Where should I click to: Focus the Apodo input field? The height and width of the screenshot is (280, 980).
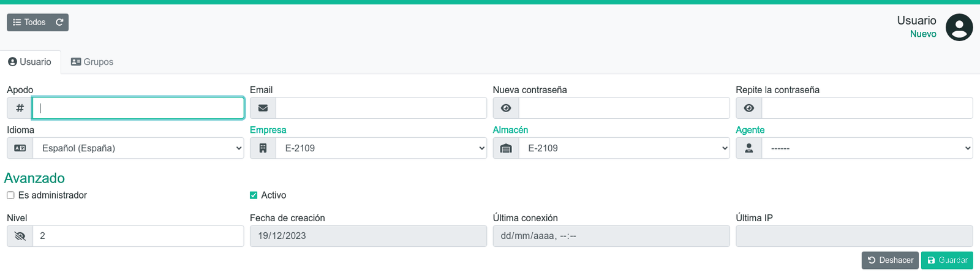coord(138,108)
